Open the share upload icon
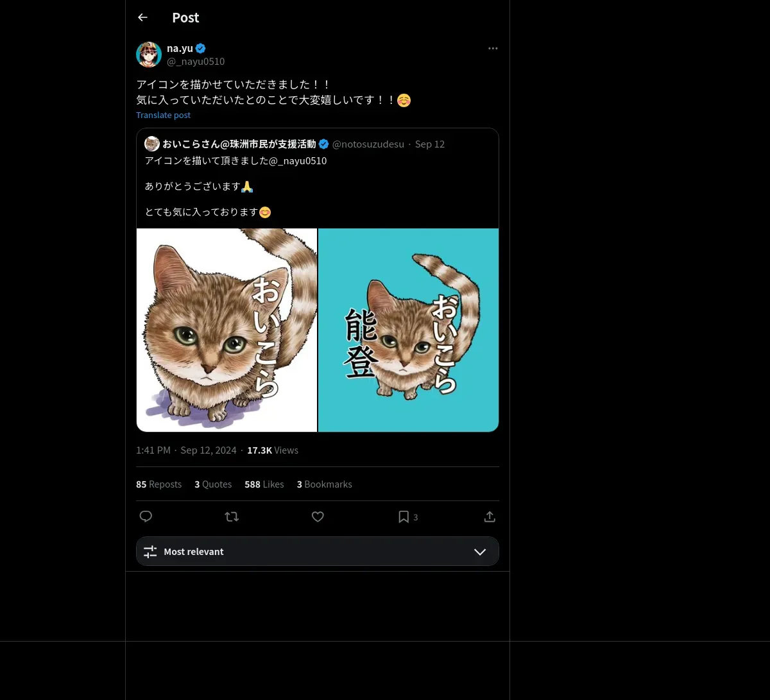This screenshot has height=700, width=770. coord(490,516)
